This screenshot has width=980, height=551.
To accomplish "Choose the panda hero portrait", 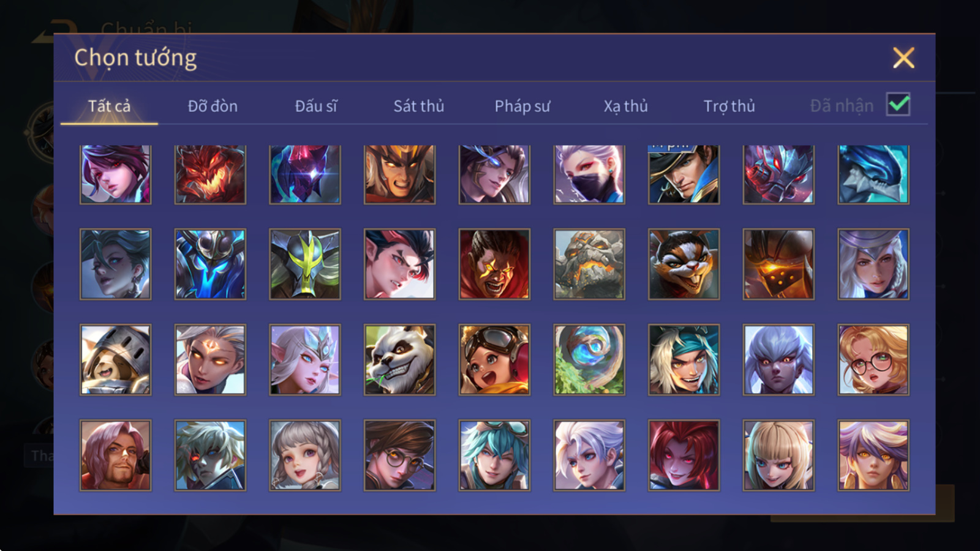I will coord(399,359).
